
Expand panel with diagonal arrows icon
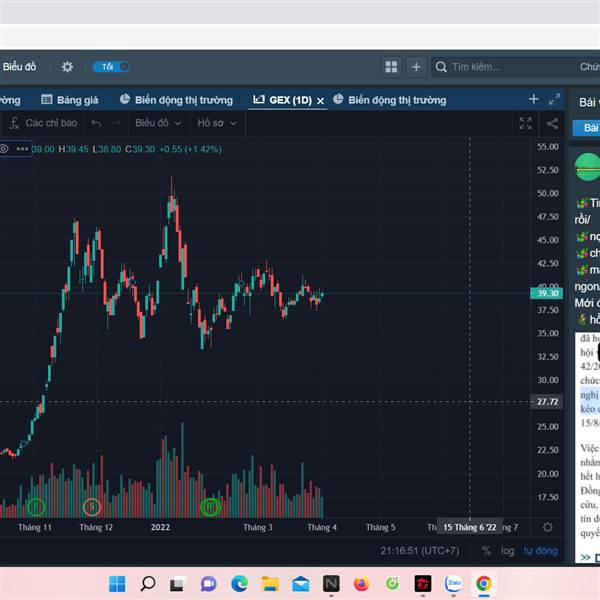[x=554, y=99]
